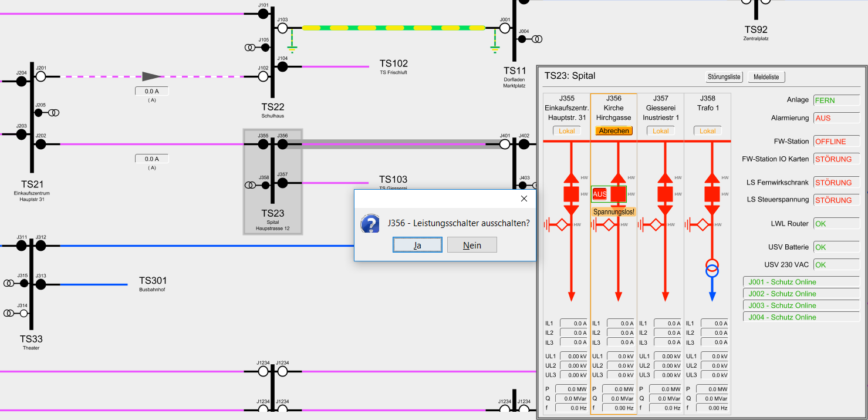This screenshot has width=868, height=420.
Task: Click open switch J201 at TS21
Action: pos(40,76)
